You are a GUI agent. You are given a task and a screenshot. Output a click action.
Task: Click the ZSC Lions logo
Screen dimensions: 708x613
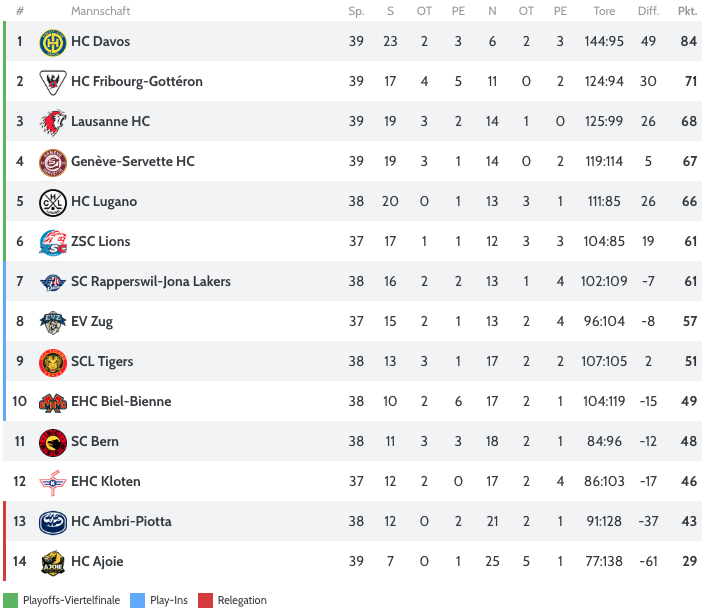point(52,242)
